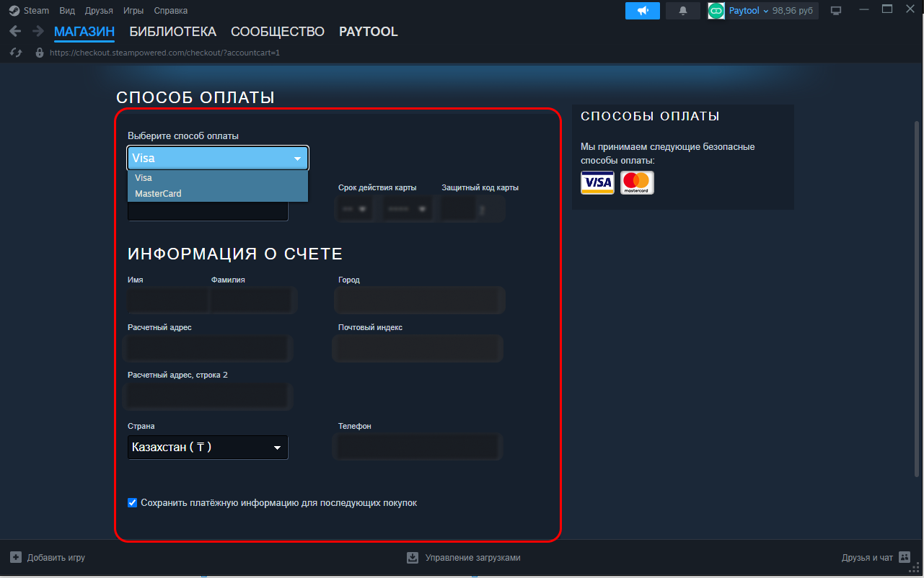924x578 pixels.
Task: Maximize the Steam window
Action: click(x=888, y=10)
